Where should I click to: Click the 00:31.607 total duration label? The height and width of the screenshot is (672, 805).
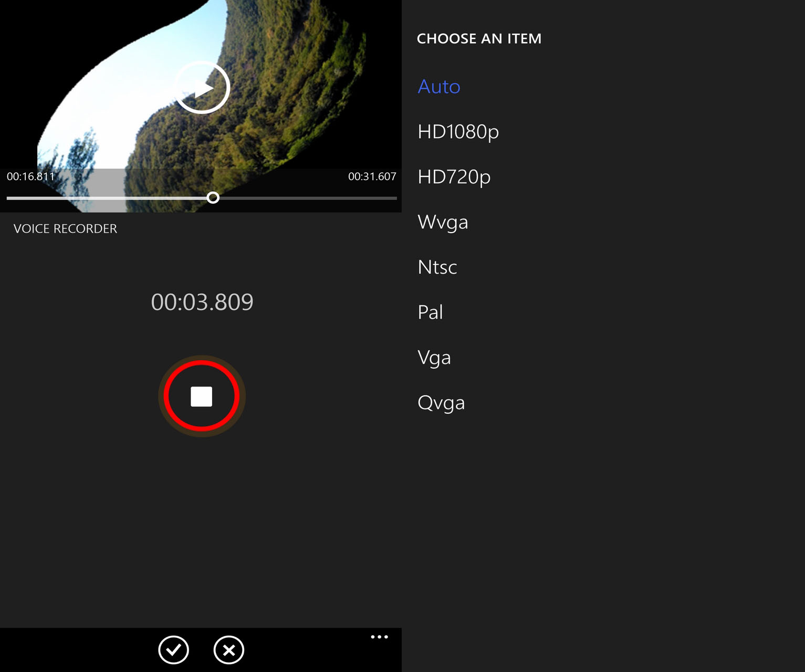pyautogui.click(x=372, y=176)
